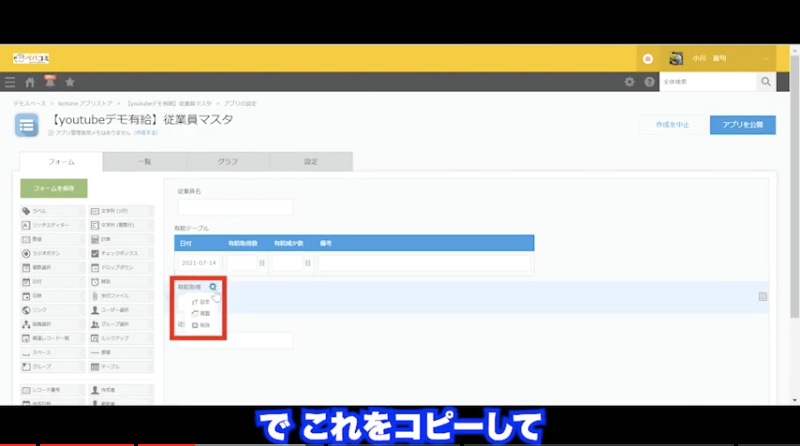Switch to the グラフ tab

pos(228,162)
